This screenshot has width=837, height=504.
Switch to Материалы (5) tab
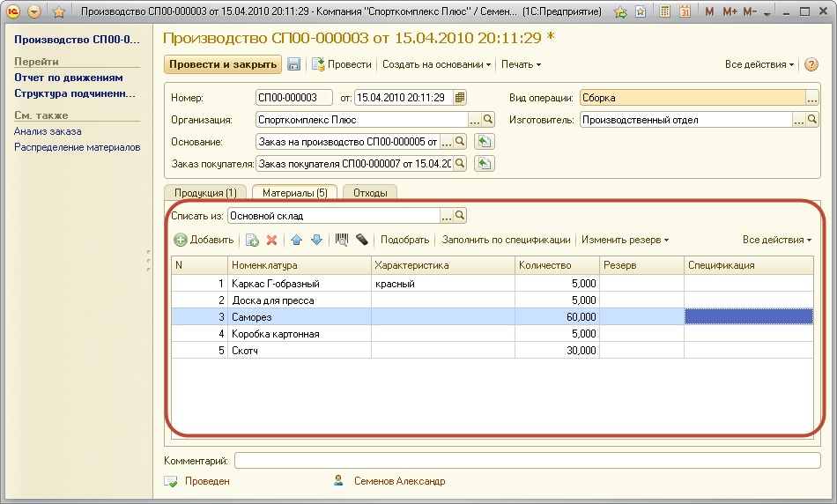pos(294,193)
